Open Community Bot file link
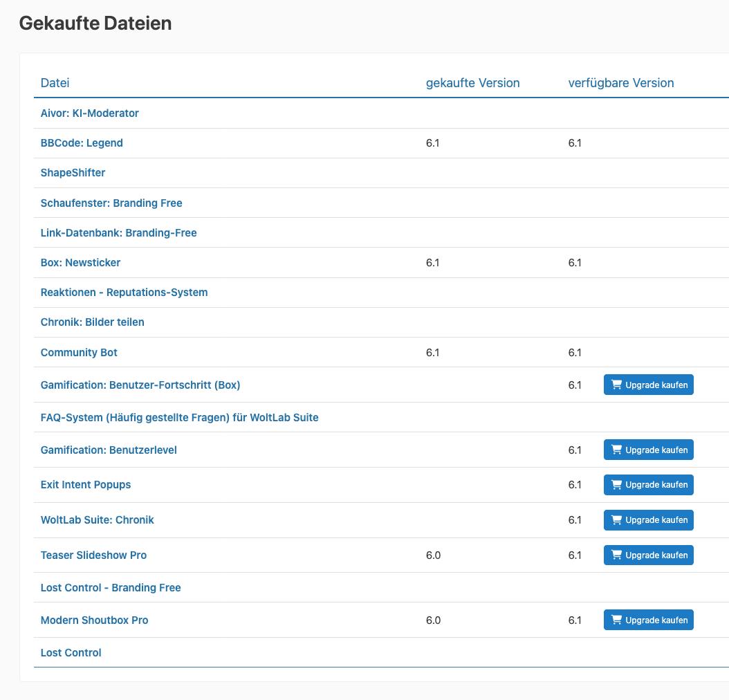This screenshot has width=729, height=700. (79, 353)
